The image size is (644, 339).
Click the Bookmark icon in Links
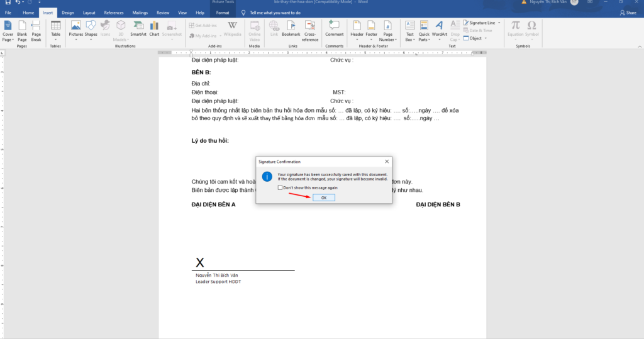[291, 29]
